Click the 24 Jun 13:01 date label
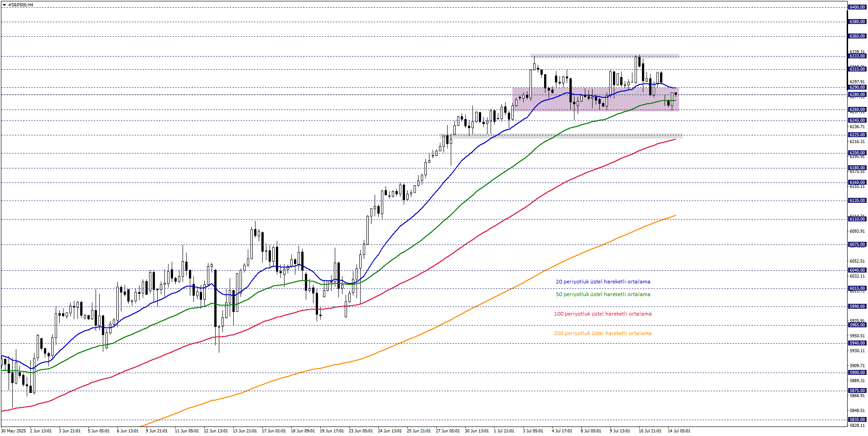Viewport: 868px width, 436px height. (x=390, y=431)
